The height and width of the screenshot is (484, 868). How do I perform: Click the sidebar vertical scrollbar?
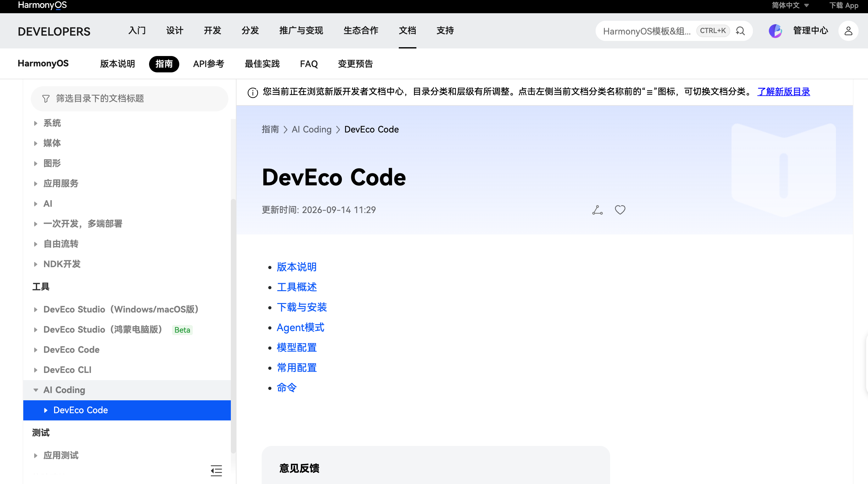coord(233,325)
